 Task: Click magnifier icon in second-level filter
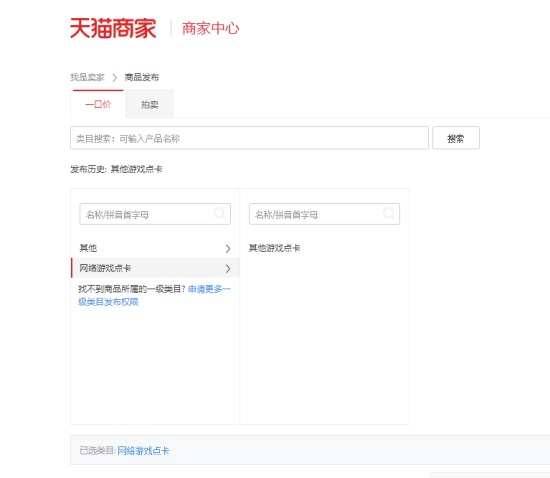coord(389,213)
